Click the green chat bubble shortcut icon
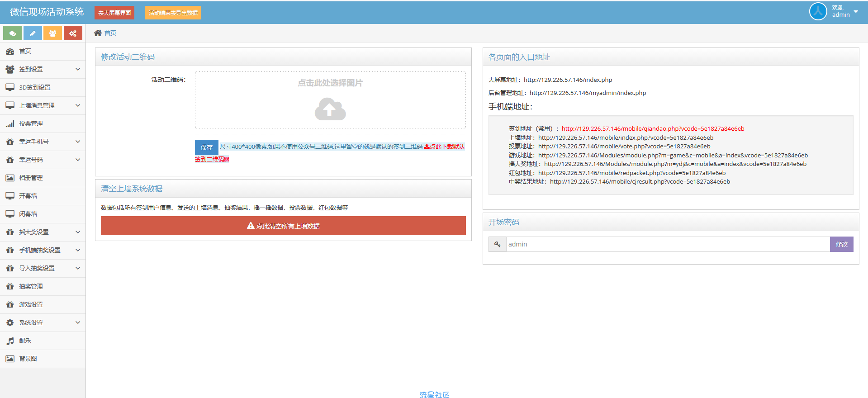The image size is (868, 398). pos(13,33)
